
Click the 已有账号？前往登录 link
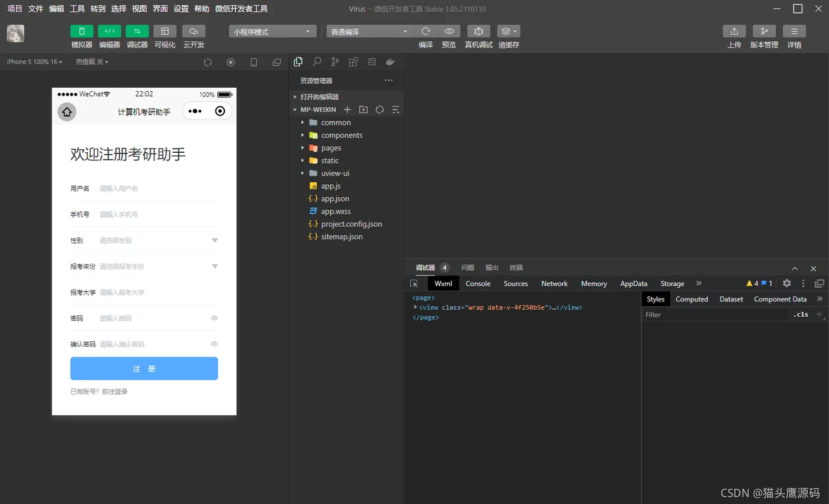click(x=99, y=391)
